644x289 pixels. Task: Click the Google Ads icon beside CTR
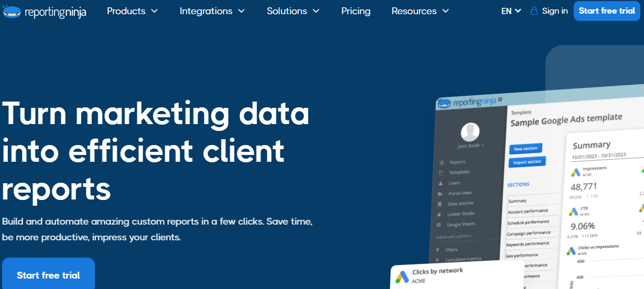coord(573,211)
